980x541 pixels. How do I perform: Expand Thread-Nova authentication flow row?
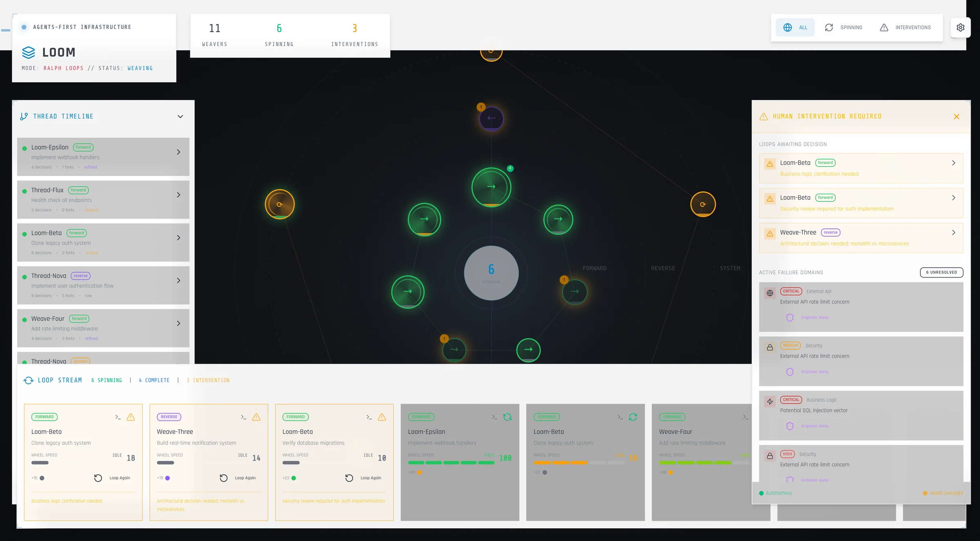coord(178,281)
